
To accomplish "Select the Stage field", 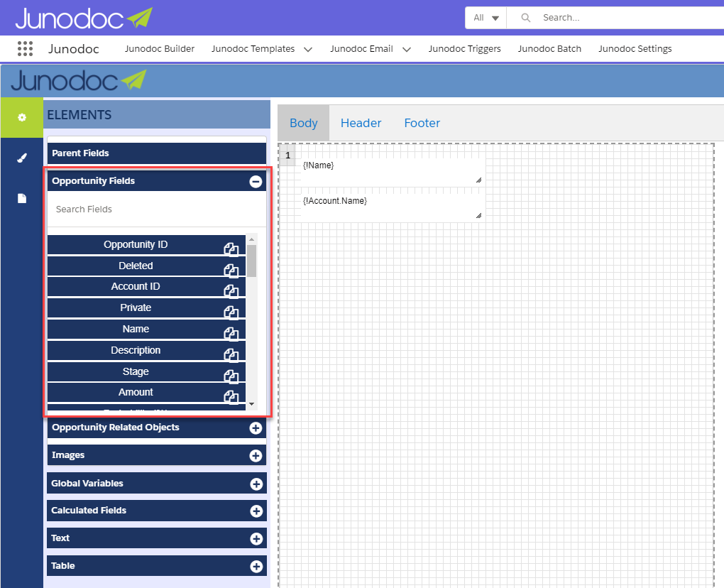I will (x=146, y=372).
